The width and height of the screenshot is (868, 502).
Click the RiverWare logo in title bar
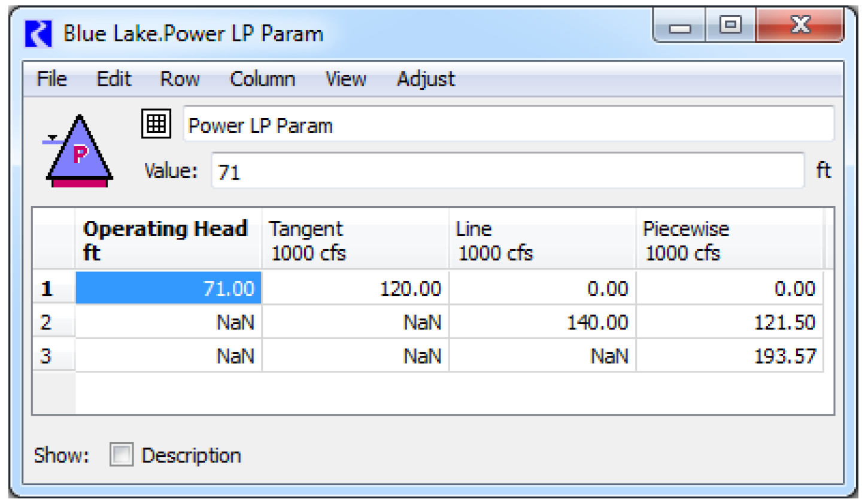coord(39,34)
